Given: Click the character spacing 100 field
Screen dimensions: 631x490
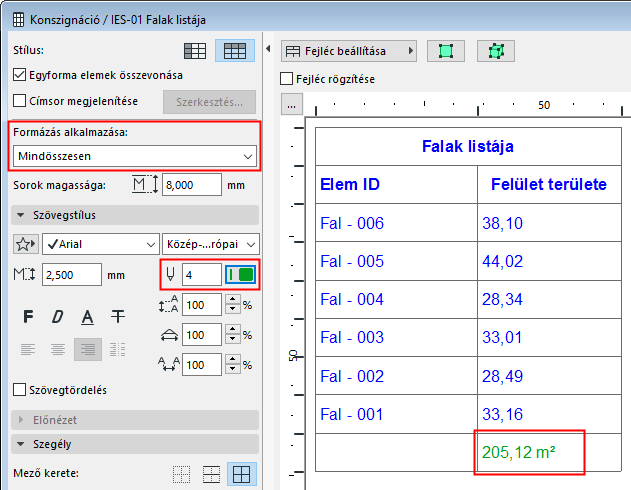Looking at the screenshot, I should click(x=202, y=364).
